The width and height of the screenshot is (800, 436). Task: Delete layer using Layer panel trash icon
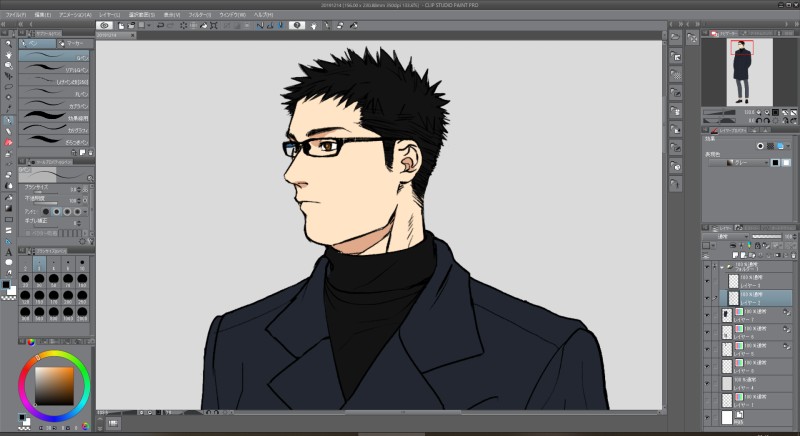(793, 254)
